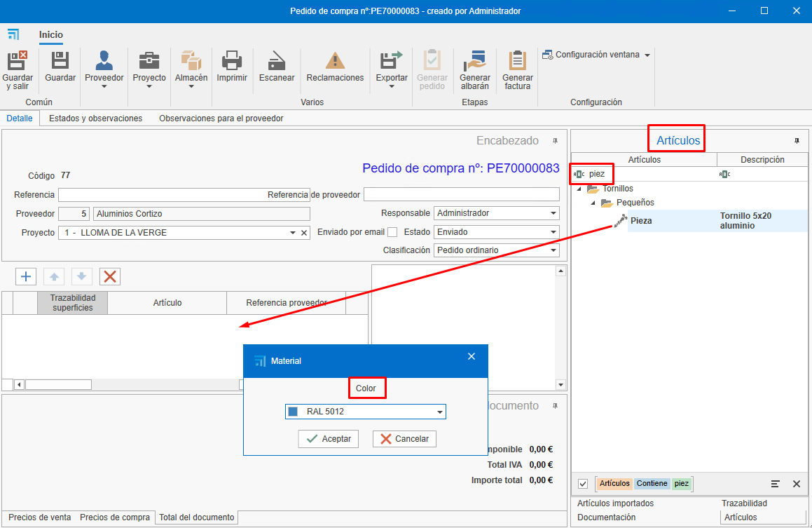Image resolution: width=812 pixels, height=528 pixels.
Task: Click the Guardar disk icon
Action: (60, 60)
